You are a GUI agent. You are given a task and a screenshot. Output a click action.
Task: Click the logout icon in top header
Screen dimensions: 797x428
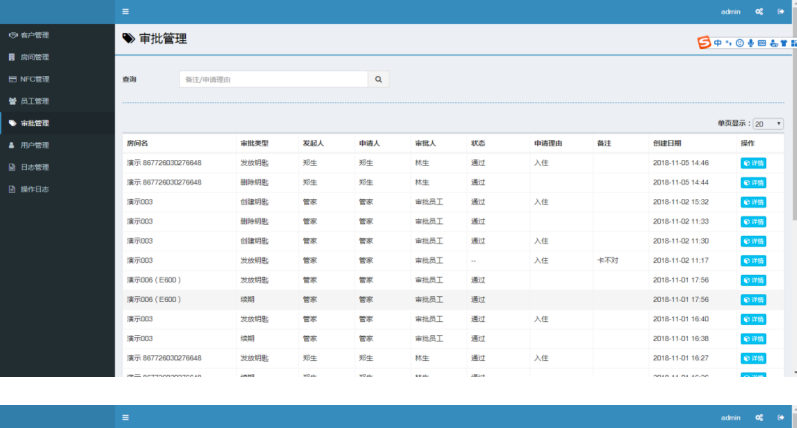[x=781, y=11]
